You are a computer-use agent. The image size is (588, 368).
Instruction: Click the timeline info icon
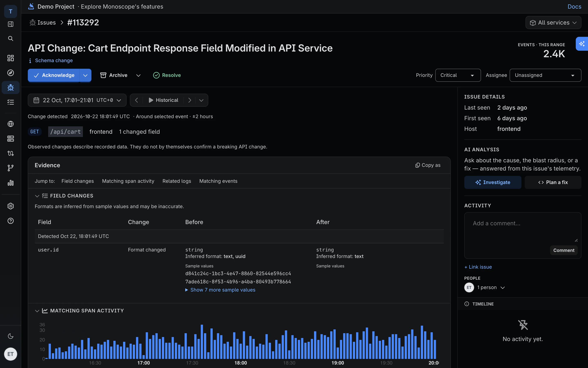point(467,304)
